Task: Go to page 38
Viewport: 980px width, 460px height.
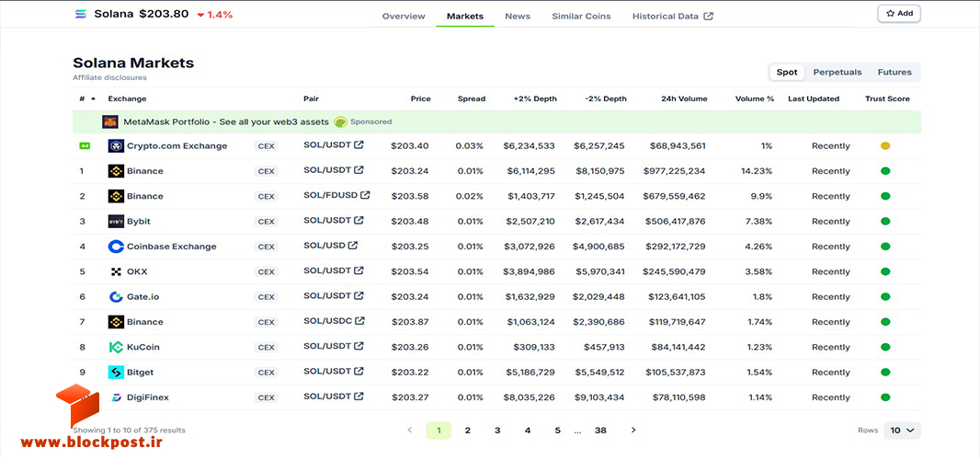Action: 600,430
